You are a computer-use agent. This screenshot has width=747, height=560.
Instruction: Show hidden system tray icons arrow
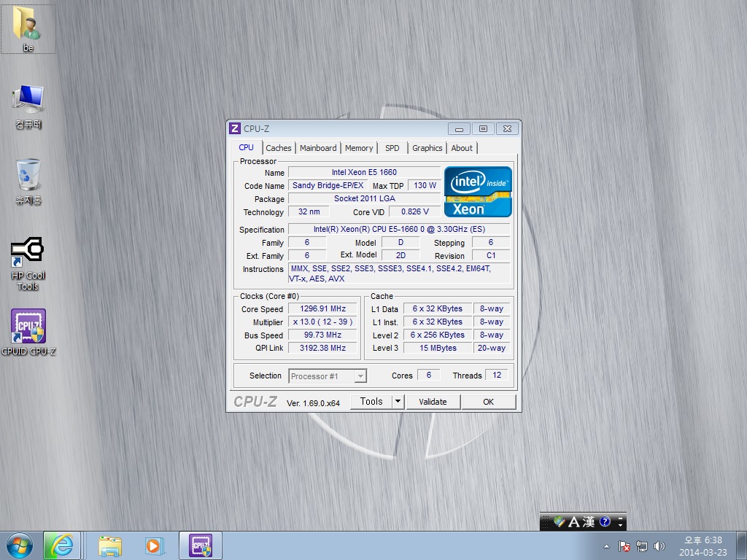606,546
